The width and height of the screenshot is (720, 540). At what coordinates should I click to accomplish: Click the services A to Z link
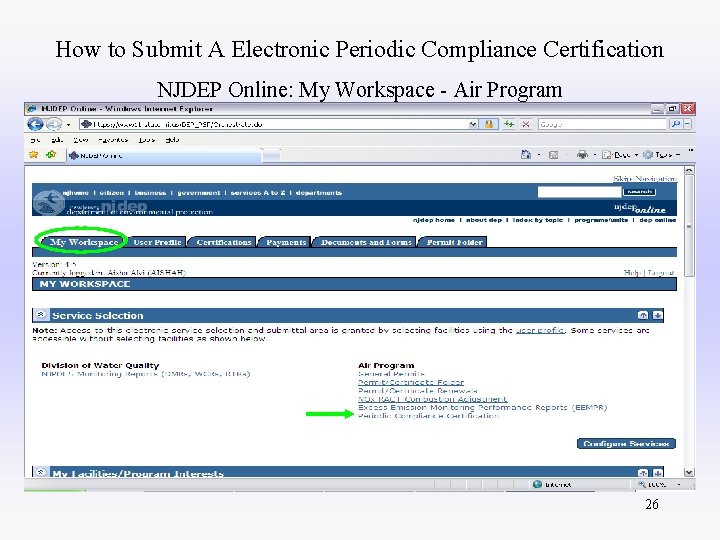(258, 193)
